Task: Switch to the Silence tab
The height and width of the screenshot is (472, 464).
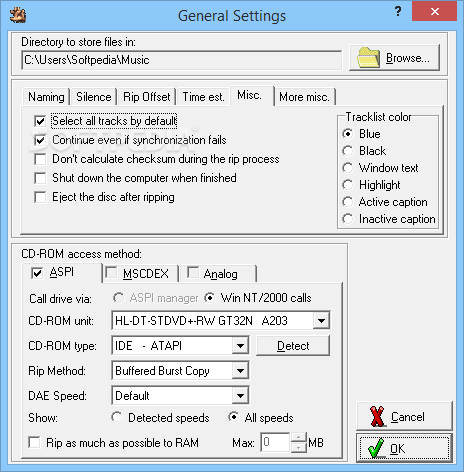Action: click(x=94, y=97)
